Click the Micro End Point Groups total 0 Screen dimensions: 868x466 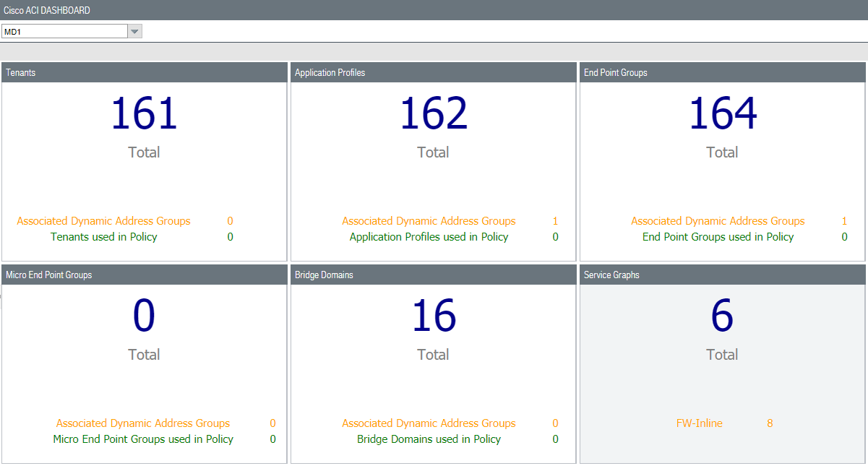144,316
